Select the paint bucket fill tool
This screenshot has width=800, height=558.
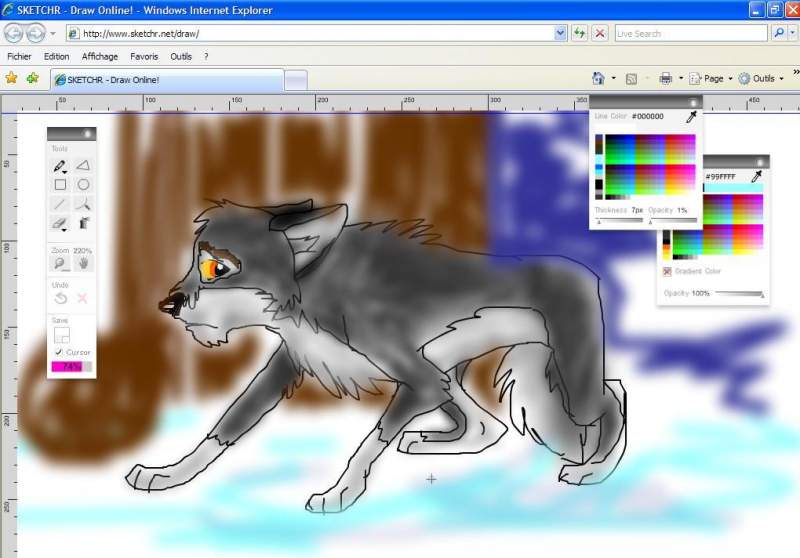pos(84,223)
